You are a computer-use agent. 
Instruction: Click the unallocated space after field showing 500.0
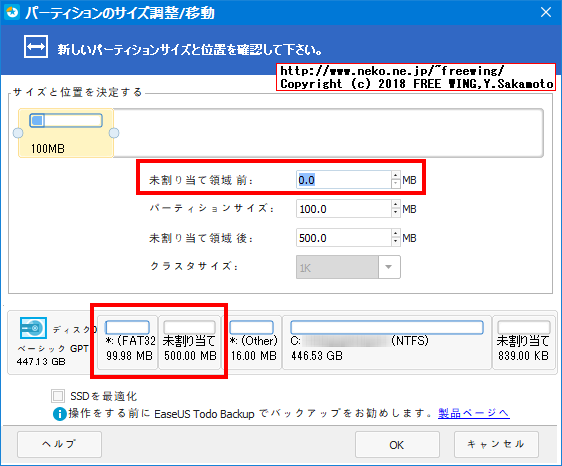[x=343, y=238]
